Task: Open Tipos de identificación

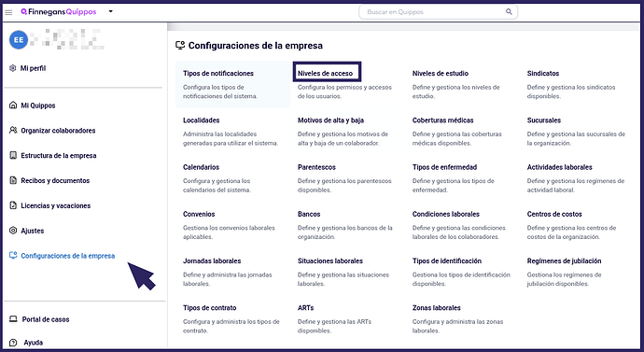Action: tap(447, 260)
